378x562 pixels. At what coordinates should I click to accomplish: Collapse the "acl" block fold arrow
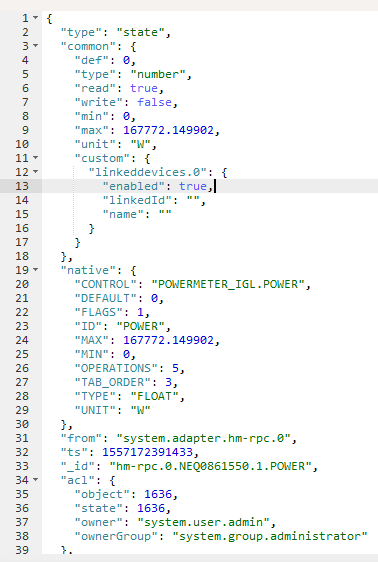click(x=35, y=479)
